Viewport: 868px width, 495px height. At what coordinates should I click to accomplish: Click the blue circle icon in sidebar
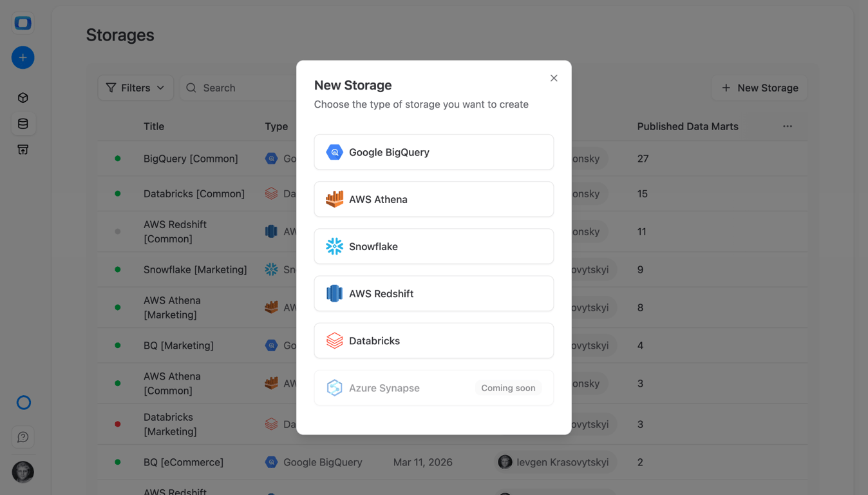(24, 403)
